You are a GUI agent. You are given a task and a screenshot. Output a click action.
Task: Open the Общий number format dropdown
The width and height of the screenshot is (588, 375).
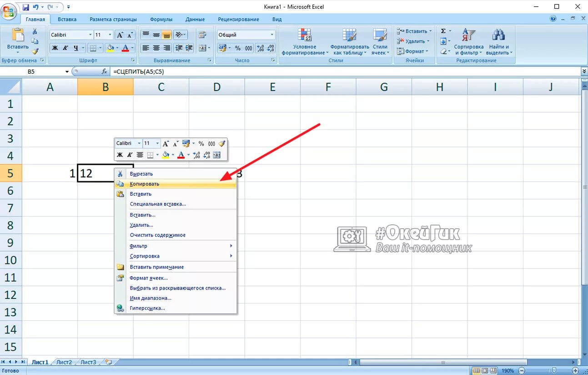(x=272, y=35)
